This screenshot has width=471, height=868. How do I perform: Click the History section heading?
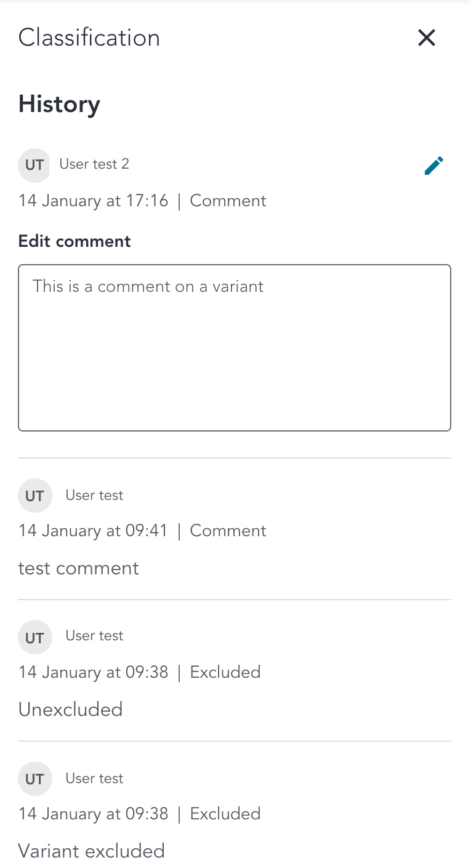tap(59, 104)
